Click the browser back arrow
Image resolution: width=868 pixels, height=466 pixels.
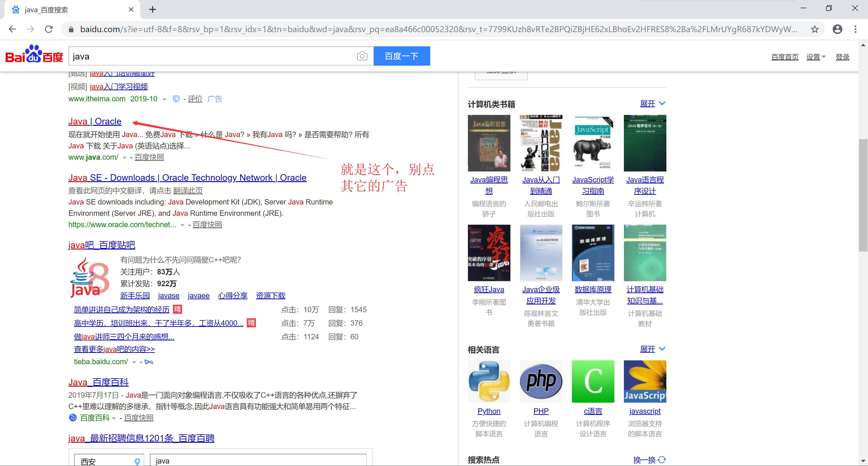click(x=12, y=29)
